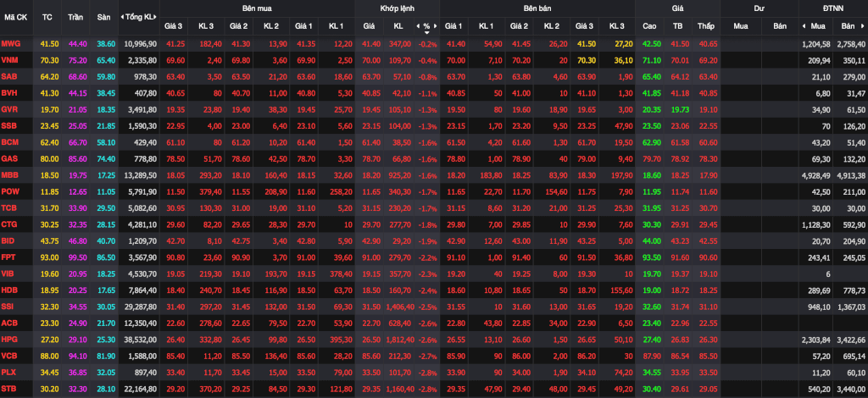The image size is (868, 398).
Task: Click the Dư group header
Action: 759,8
